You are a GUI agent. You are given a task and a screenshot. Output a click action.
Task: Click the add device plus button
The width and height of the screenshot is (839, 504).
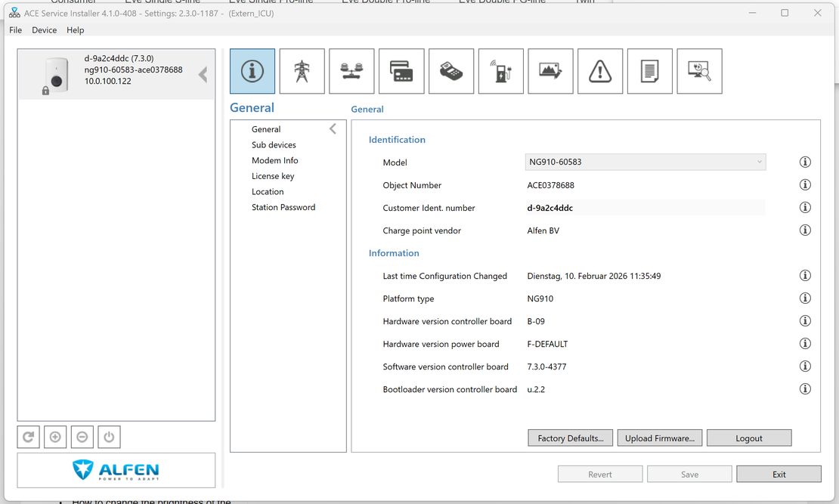pos(55,437)
